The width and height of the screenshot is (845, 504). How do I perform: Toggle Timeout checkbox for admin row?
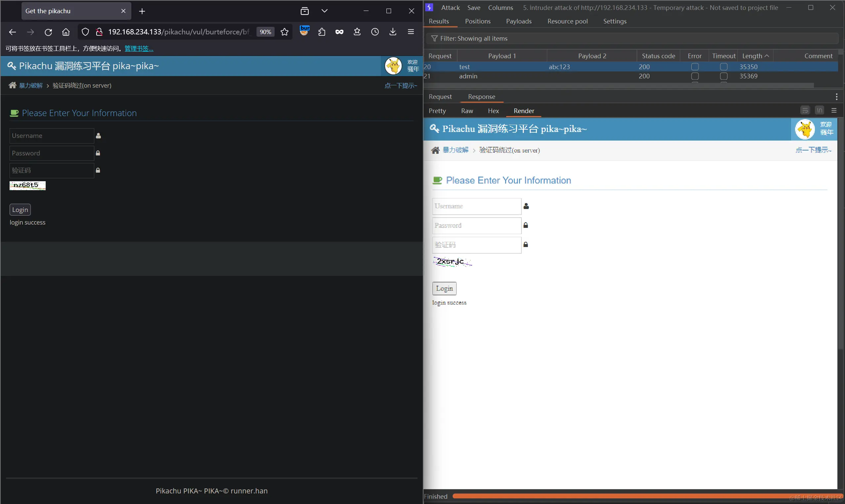click(x=724, y=76)
